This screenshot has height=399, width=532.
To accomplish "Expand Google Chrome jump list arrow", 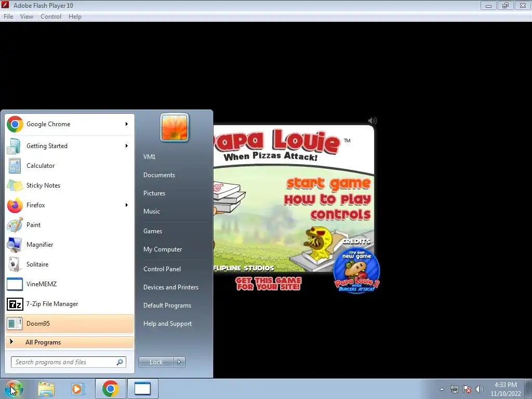I will tap(127, 124).
